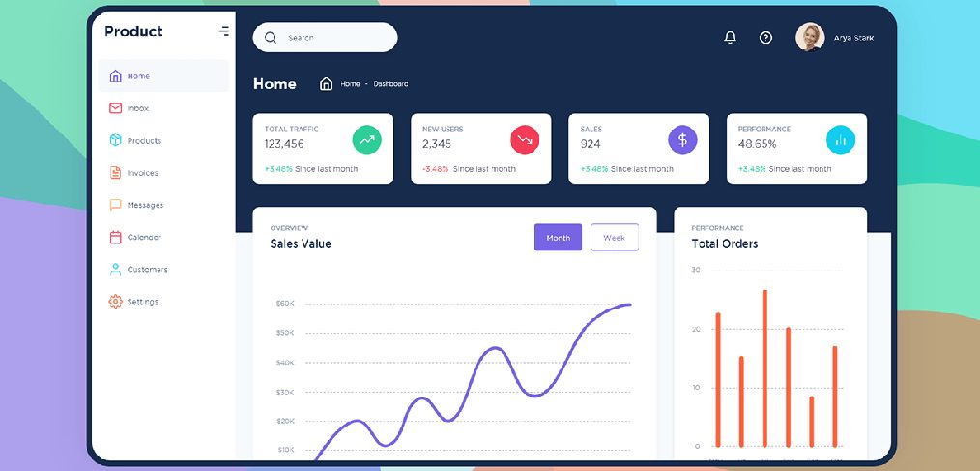Click the Dashboard breadcrumb link
The width and height of the screenshot is (980, 471).
tap(390, 84)
